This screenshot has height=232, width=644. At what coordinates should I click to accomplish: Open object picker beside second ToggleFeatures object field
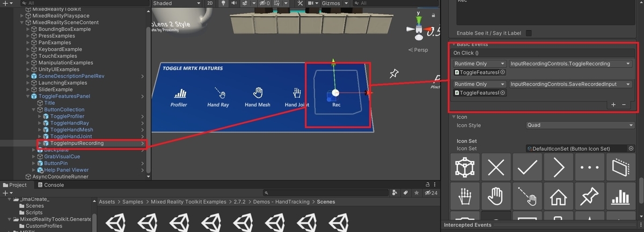point(503,93)
